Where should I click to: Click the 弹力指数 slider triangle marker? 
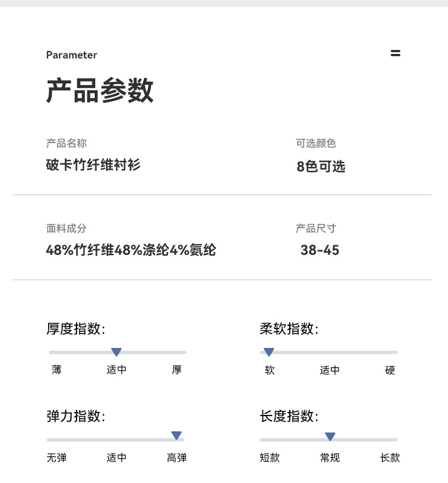tap(176, 435)
